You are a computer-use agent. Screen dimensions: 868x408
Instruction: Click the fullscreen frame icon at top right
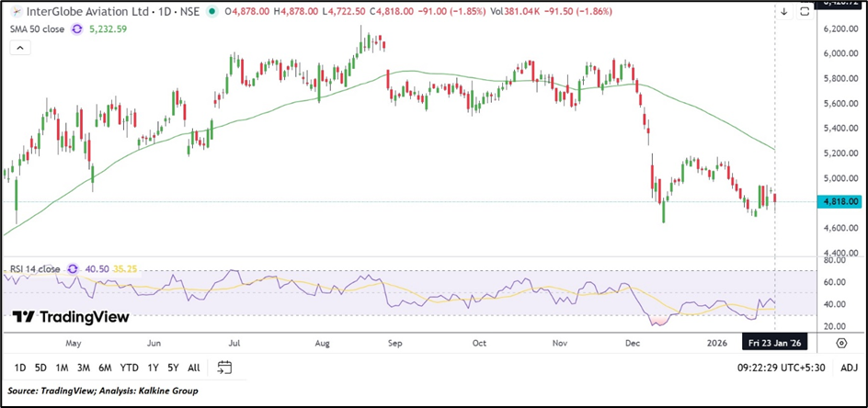pyautogui.click(x=805, y=12)
